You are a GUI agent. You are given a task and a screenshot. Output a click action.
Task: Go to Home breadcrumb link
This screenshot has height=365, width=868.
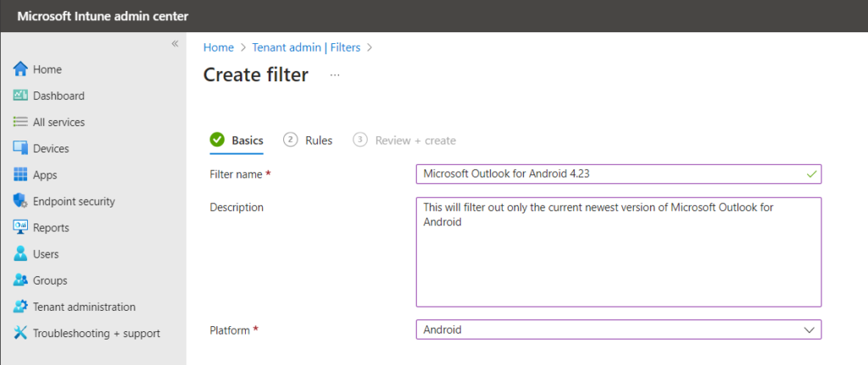(x=219, y=47)
